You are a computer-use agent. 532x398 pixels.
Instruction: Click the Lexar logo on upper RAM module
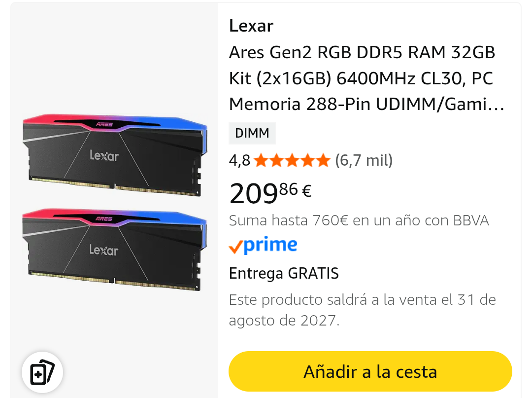coord(104,155)
